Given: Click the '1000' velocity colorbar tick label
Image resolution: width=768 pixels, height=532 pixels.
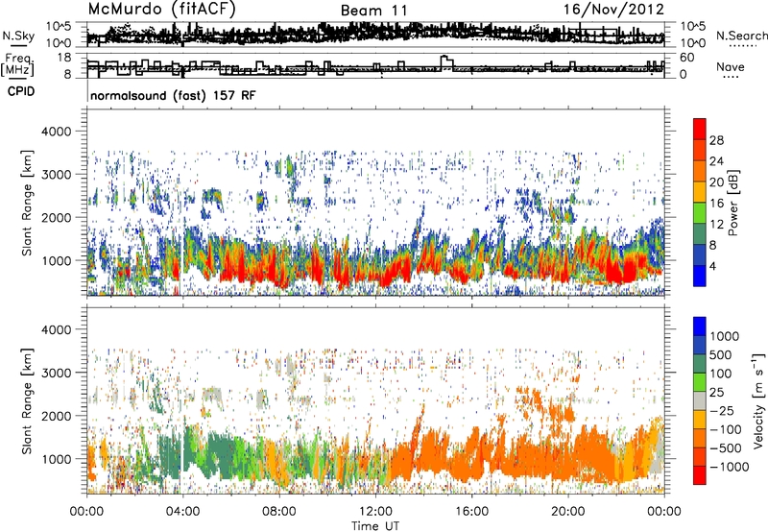Looking at the screenshot, I should [725, 336].
